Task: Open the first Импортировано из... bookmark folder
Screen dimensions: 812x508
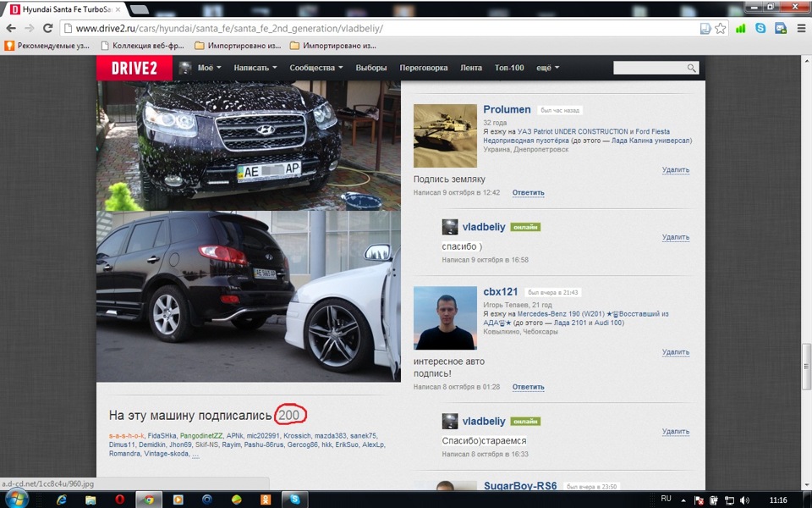Action: [x=238, y=46]
